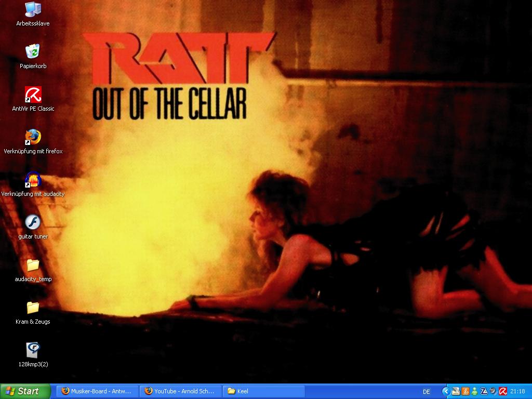This screenshot has width=532, height=399.
Task: Click the safely remove hardware tray icon
Action: (x=456, y=392)
